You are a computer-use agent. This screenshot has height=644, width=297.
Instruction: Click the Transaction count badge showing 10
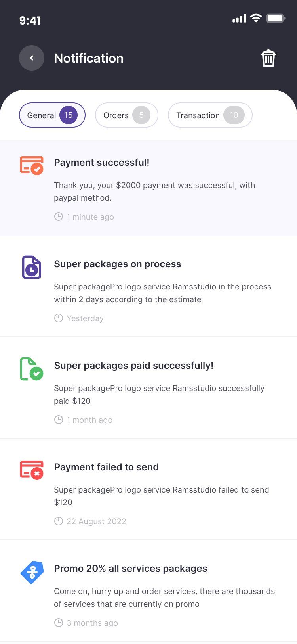[234, 115]
